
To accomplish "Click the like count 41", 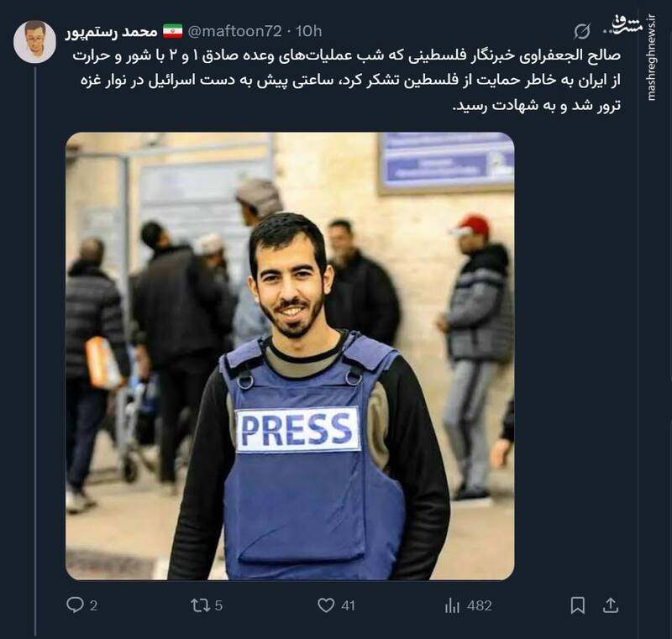I will (x=348, y=605).
